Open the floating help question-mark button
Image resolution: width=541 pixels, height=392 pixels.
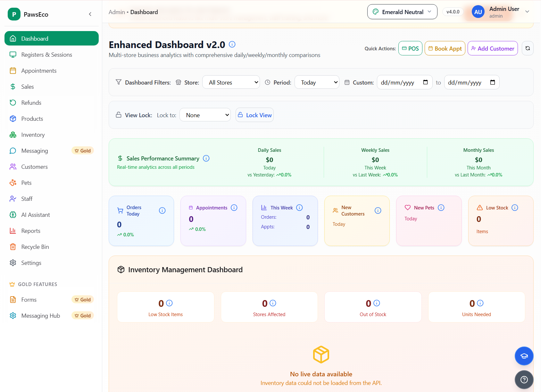click(524, 380)
